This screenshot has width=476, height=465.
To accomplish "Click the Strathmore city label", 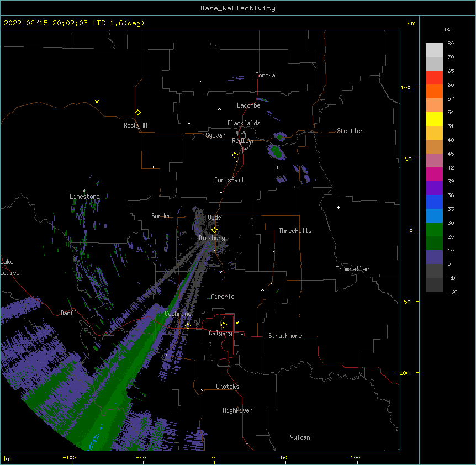I will pos(285,336).
